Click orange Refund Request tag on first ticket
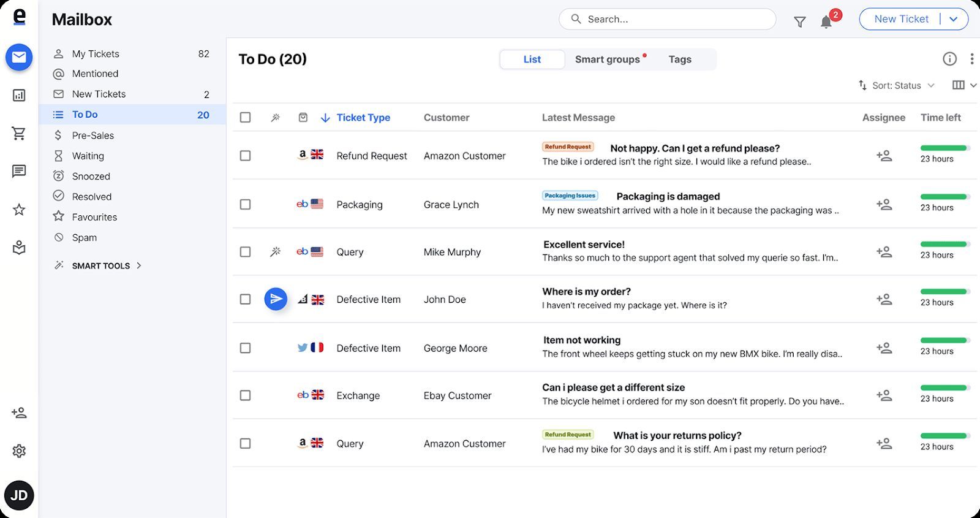This screenshot has height=518, width=980. click(568, 147)
